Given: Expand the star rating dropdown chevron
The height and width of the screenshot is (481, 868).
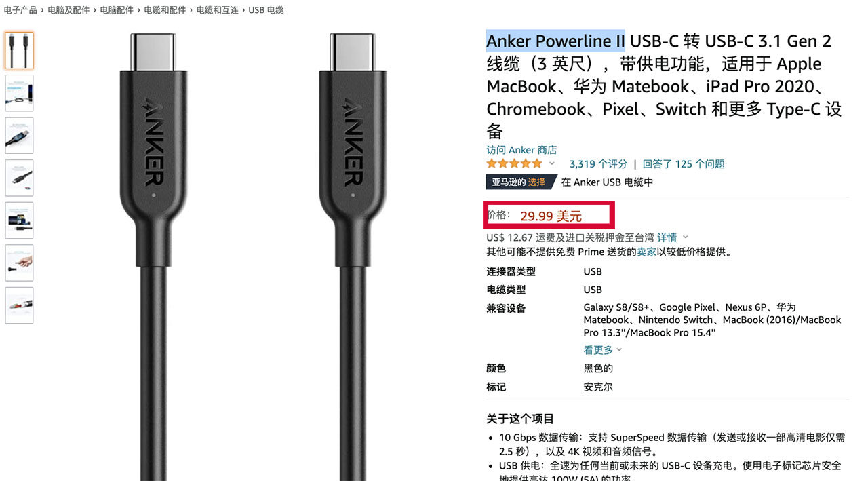Looking at the screenshot, I should tap(552, 164).
